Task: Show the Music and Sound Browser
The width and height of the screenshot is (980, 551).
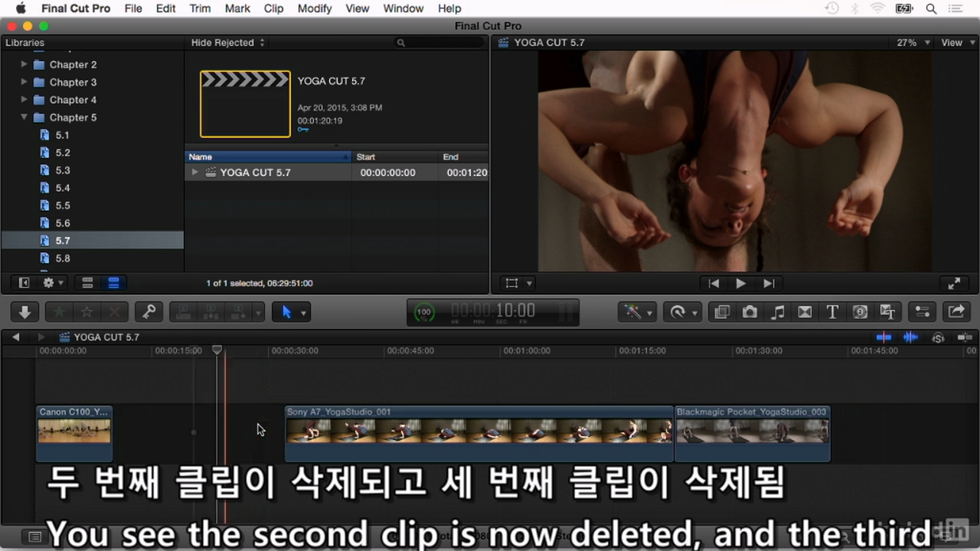Action: (x=777, y=312)
